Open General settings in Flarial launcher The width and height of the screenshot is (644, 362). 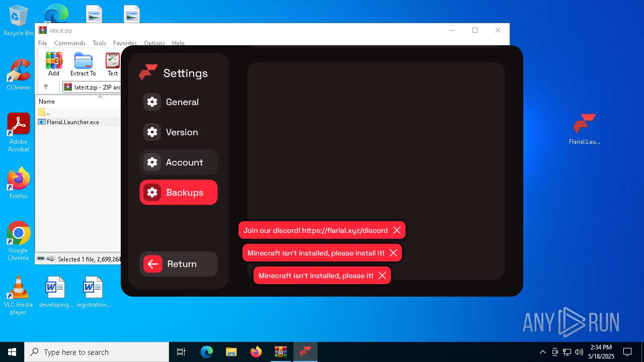(x=178, y=102)
